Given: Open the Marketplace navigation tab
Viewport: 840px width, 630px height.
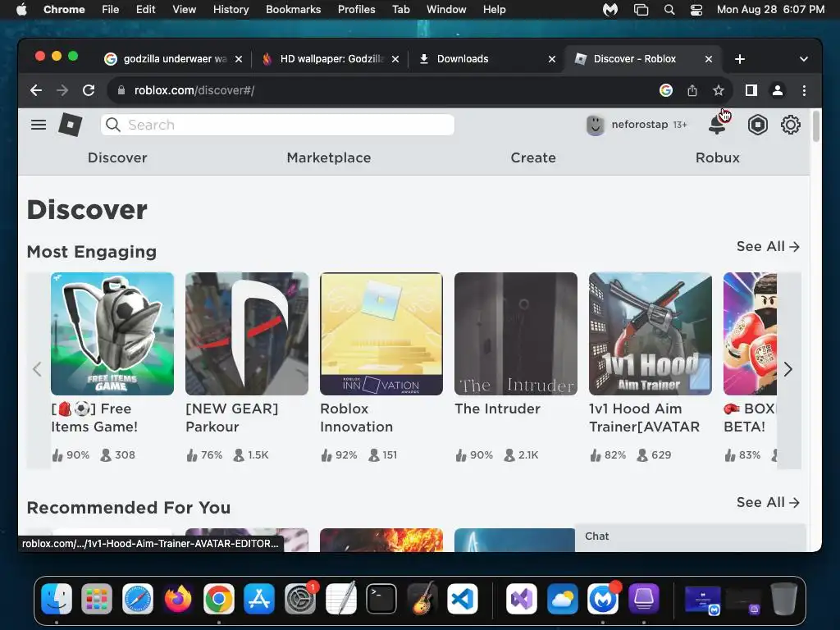Looking at the screenshot, I should 329,157.
